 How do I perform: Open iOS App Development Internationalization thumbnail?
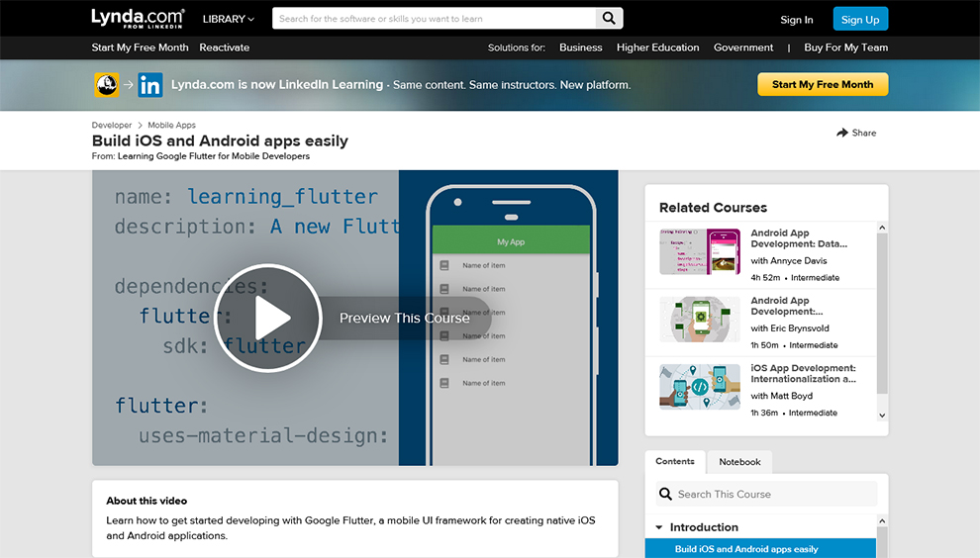click(700, 387)
